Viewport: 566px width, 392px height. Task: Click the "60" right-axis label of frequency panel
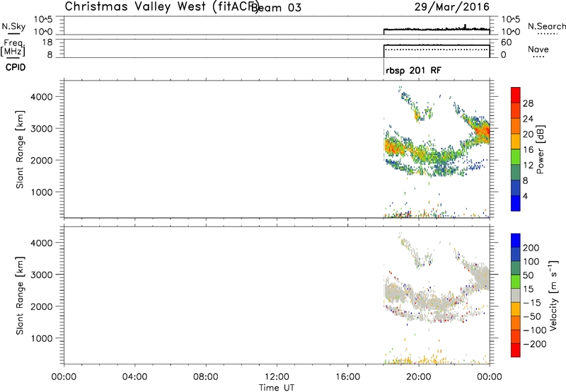(506, 42)
